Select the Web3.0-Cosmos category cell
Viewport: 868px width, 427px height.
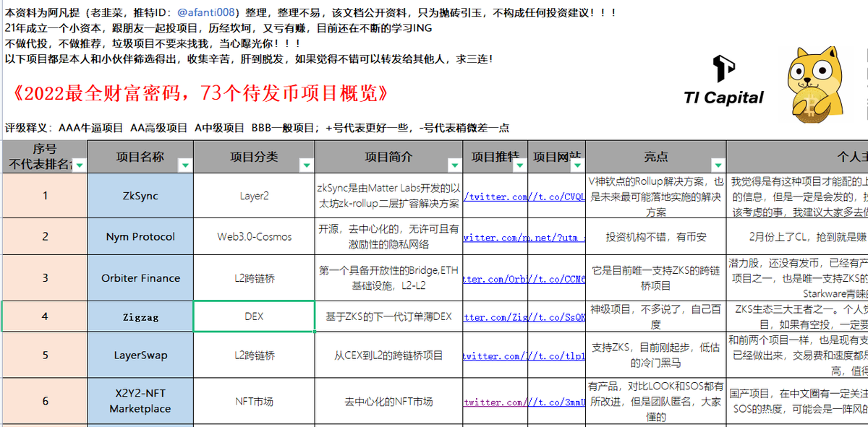coord(254,236)
